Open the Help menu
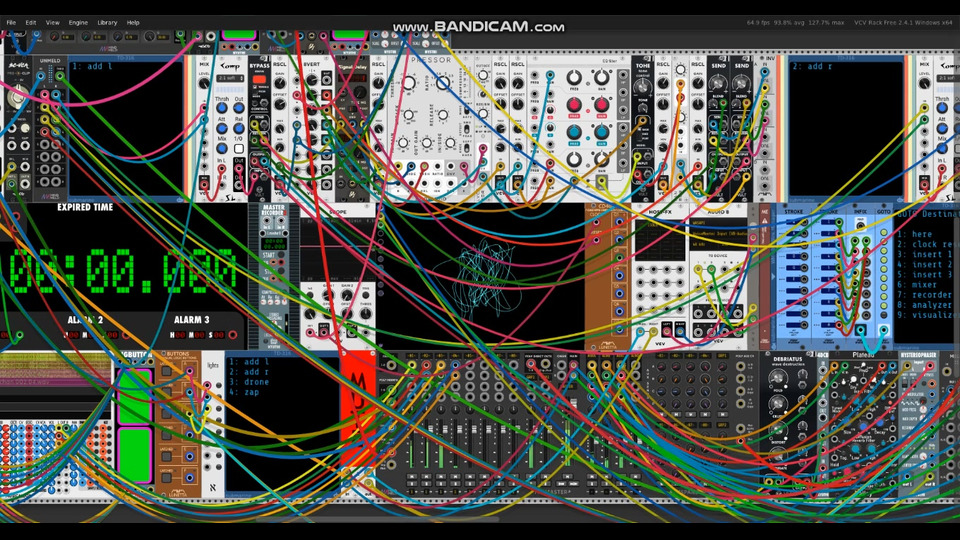This screenshot has height=540, width=960. tap(133, 23)
